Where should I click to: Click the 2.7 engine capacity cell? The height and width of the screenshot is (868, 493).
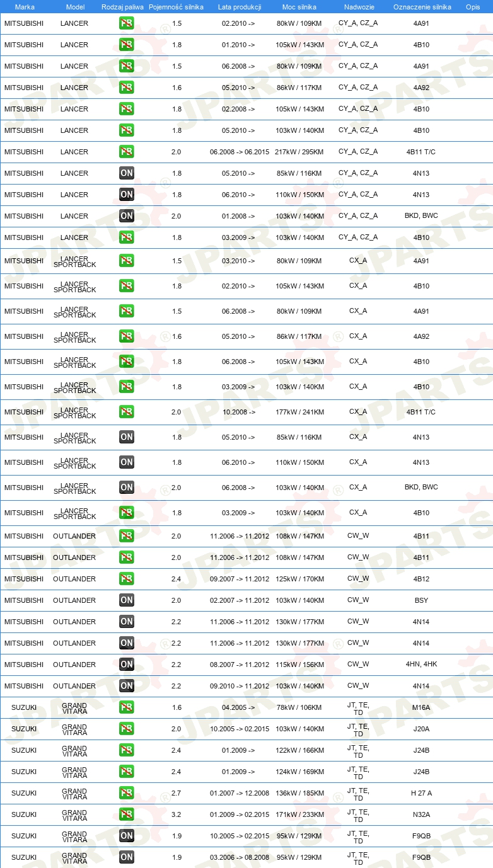coord(177,793)
